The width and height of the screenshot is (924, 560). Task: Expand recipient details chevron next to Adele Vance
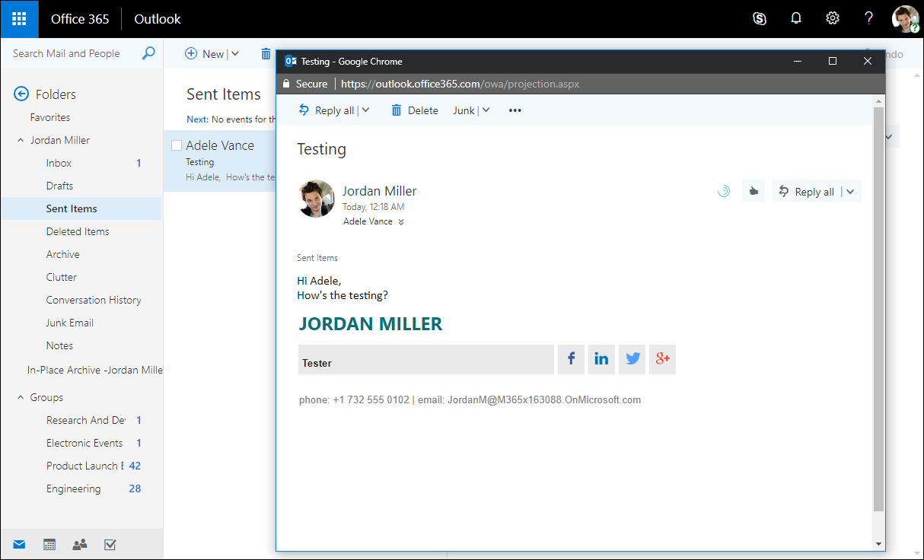tap(401, 222)
